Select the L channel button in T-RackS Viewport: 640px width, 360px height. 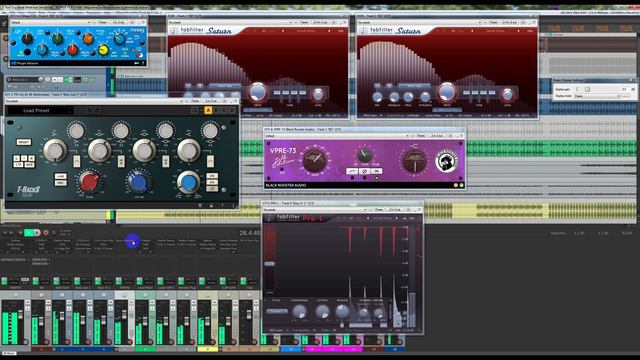(x=17, y=158)
